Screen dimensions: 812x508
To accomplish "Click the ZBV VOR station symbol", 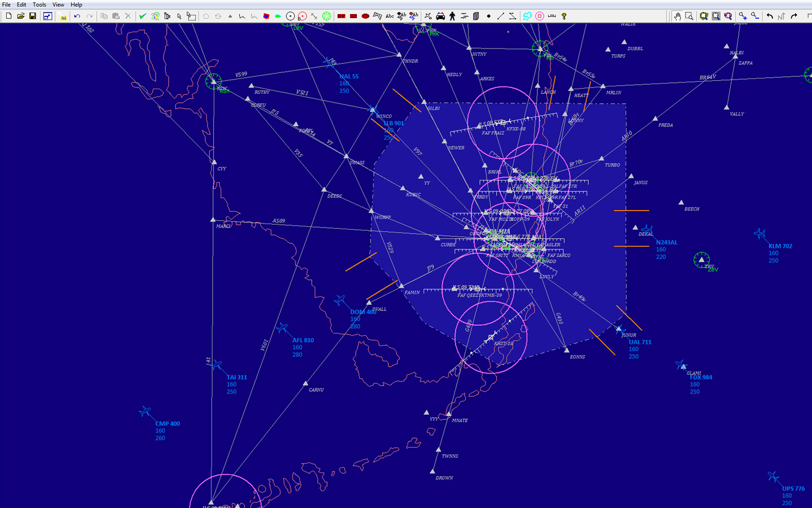I will point(701,260).
